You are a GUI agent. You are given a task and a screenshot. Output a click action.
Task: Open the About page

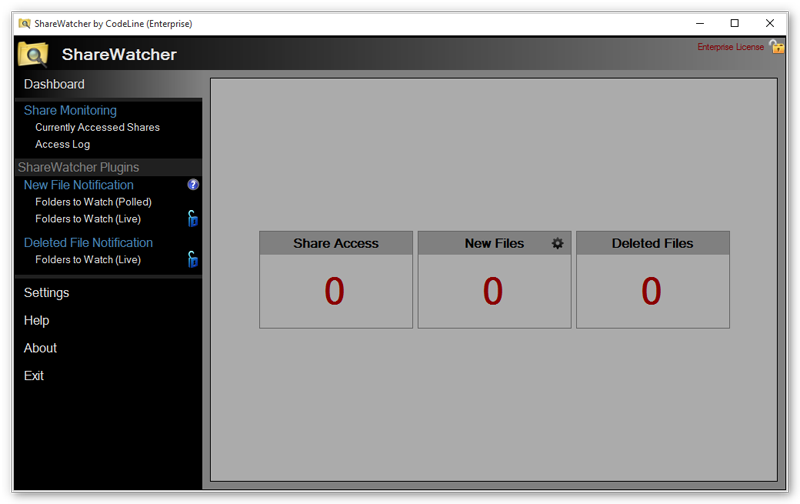pyautogui.click(x=40, y=348)
